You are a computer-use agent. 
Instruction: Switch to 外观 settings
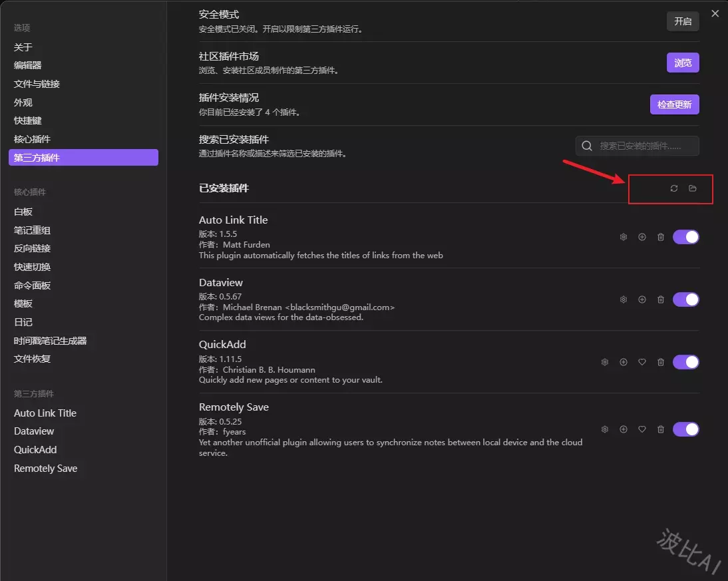[x=84, y=102]
